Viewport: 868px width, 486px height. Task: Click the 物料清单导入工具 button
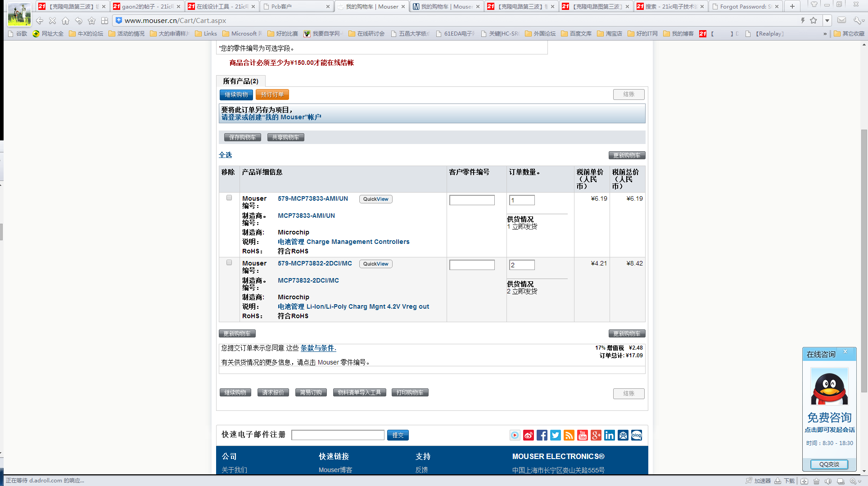(360, 392)
